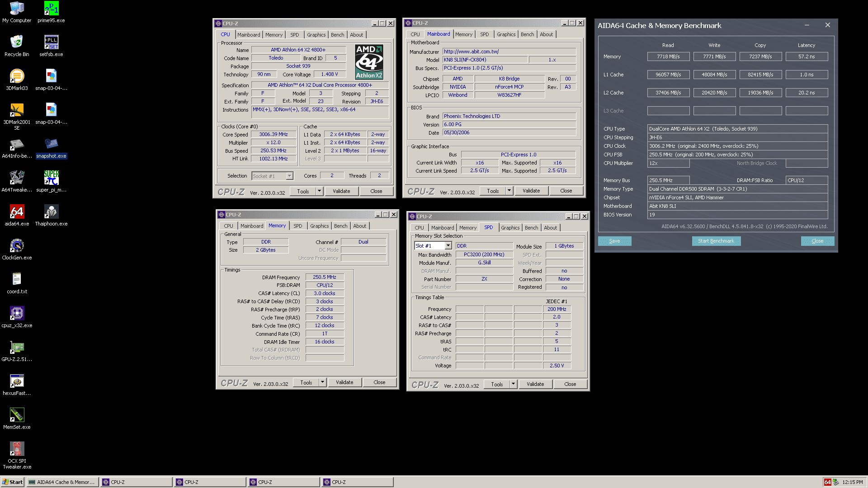Launch aida64.exe desktop icon
Image resolution: width=868 pixels, height=488 pixels.
click(x=17, y=216)
